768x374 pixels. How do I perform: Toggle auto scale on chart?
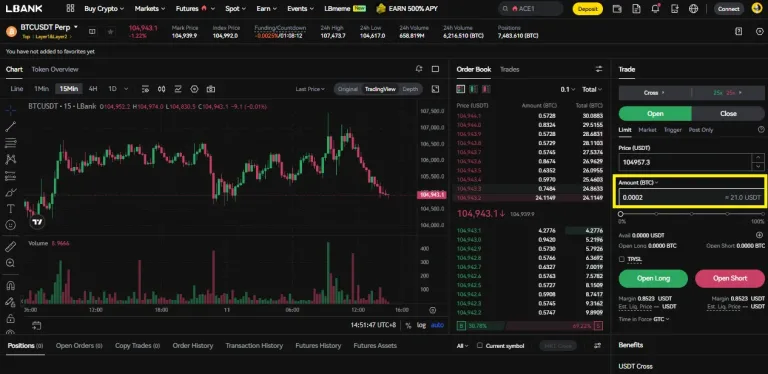tap(437, 325)
